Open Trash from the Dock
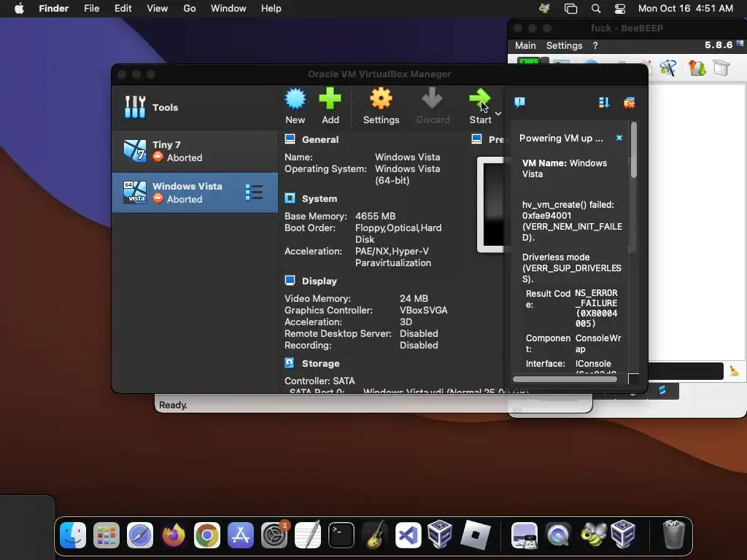Screen dimensions: 747x560 click(x=673, y=535)
